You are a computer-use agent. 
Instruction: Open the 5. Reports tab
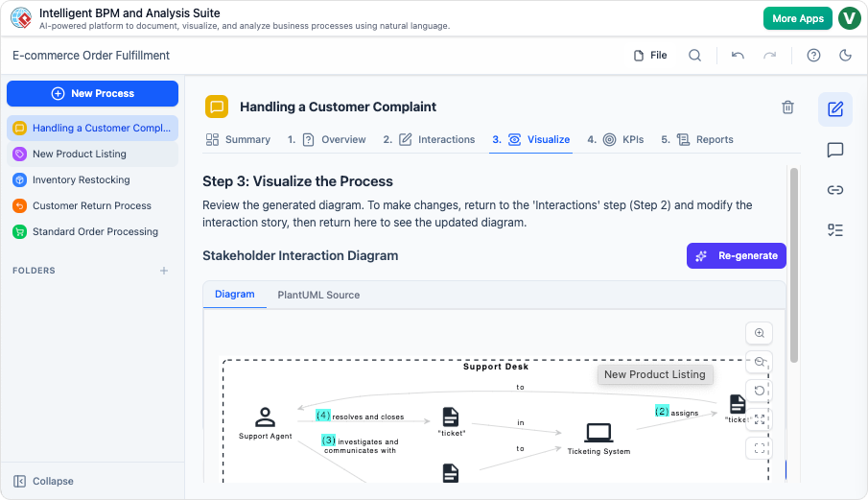point(697,139)
